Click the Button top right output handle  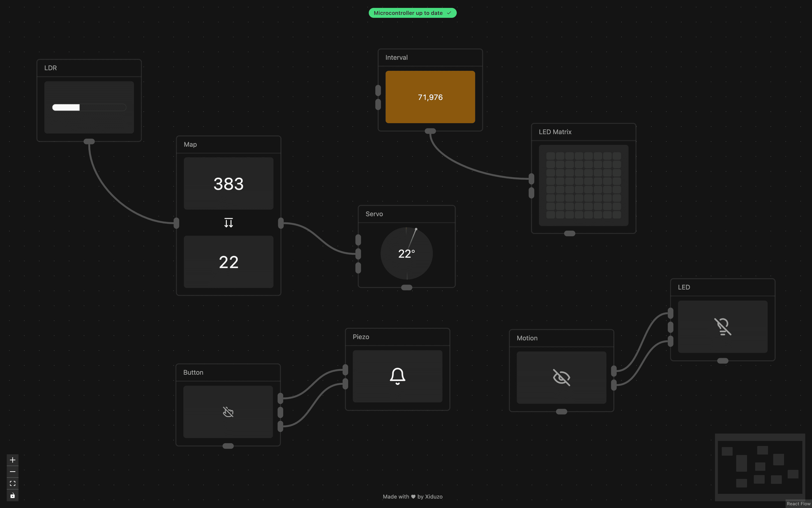[x=280, y=398]
